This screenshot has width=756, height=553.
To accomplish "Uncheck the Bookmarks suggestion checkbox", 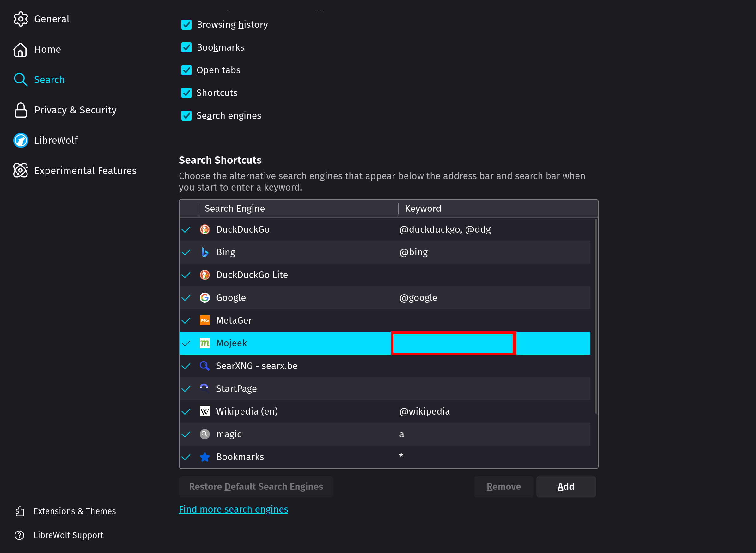I will 186,47.
